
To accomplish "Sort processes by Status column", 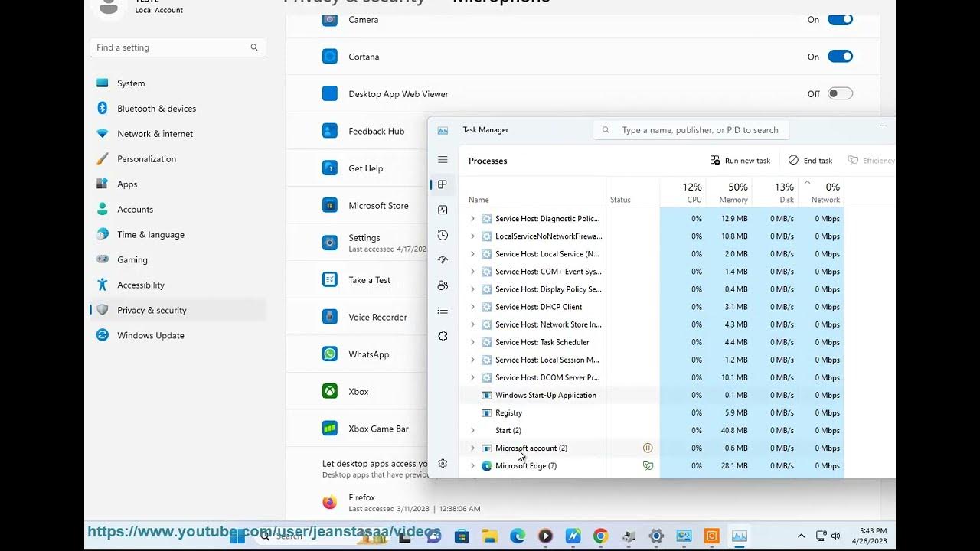I will pos(633,192).
